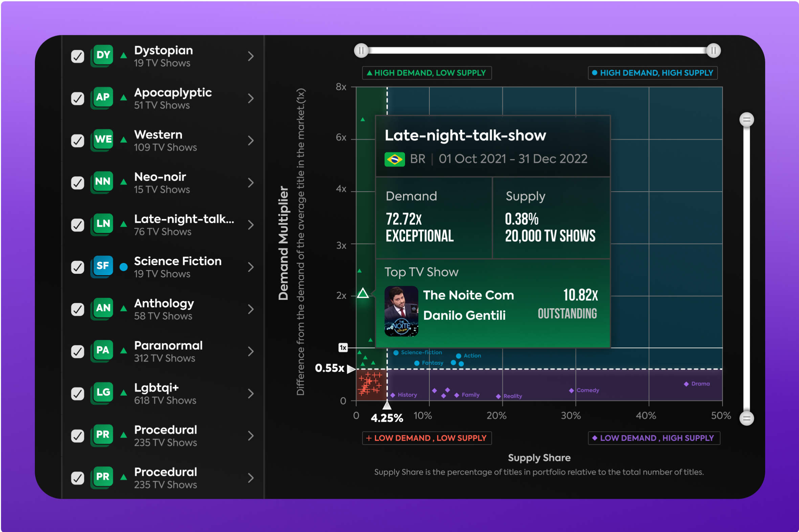The image size is (799, 532).
Task: Click the Low Demand, Low Supply button
Action: [x=426, y=438]
